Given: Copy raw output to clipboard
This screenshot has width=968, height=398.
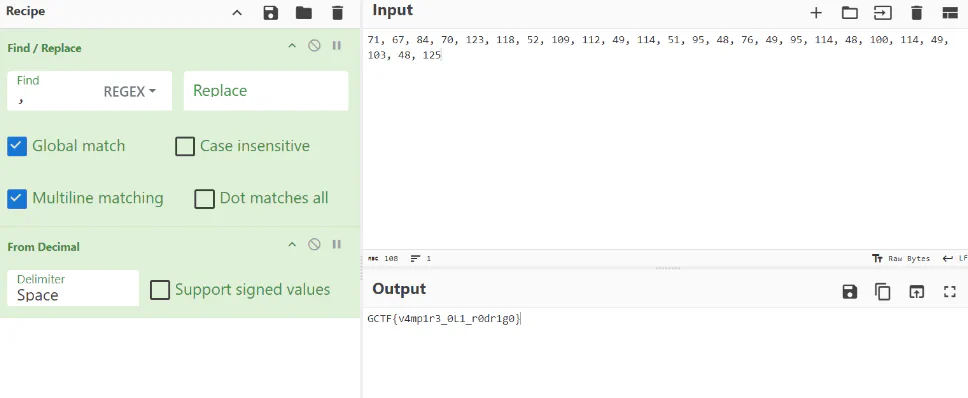Looking at the screenshot, I should 883,292.
